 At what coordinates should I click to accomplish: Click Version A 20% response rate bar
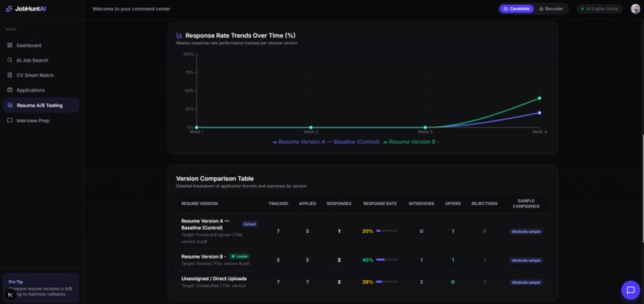click(x=387, y=231)
